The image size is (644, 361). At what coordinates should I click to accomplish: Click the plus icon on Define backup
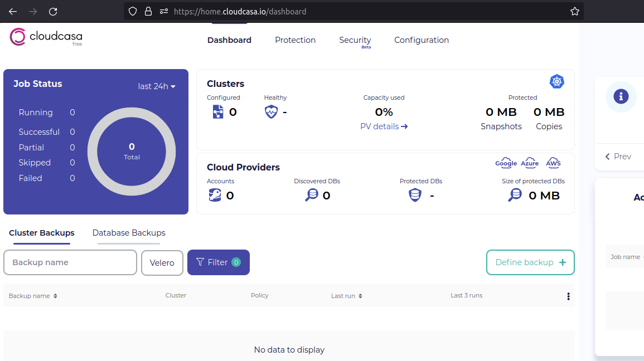(x=562, y=262)
